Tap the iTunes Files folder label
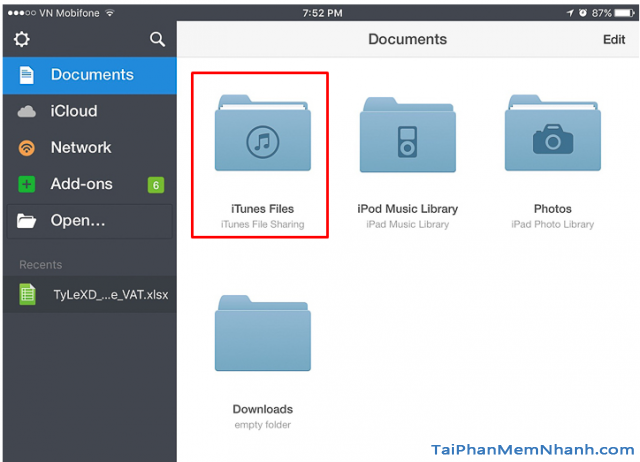 pos(262,209)
